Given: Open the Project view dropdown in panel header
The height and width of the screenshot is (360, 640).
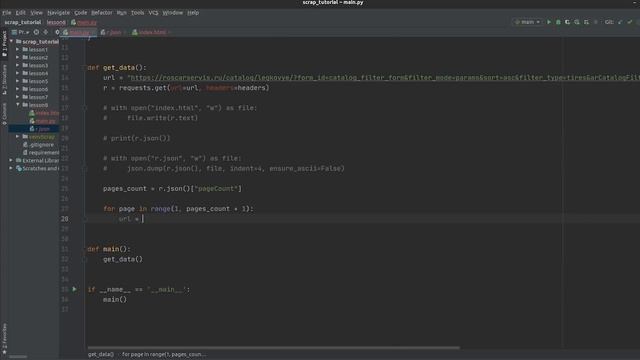Looking at the screenshot, I should pyautogui.click(x=20, y=32).
